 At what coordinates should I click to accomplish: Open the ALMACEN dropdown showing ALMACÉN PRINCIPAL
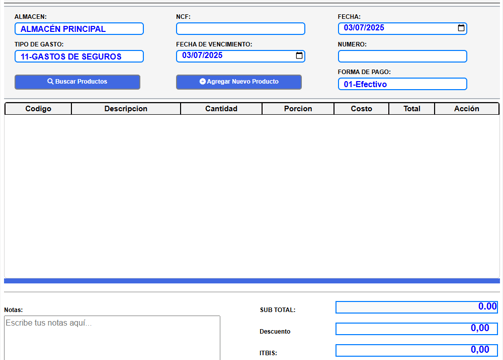[79, 29]
